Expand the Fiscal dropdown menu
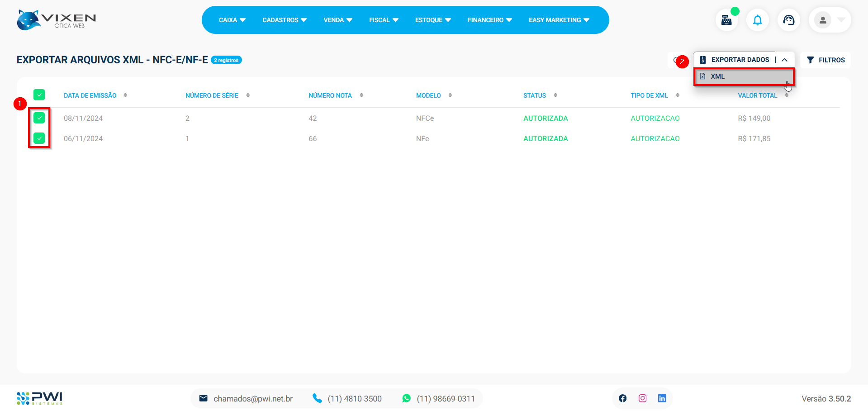Viewport: 868px width, 411px height. pyautogui.click(x=384, y=20)
